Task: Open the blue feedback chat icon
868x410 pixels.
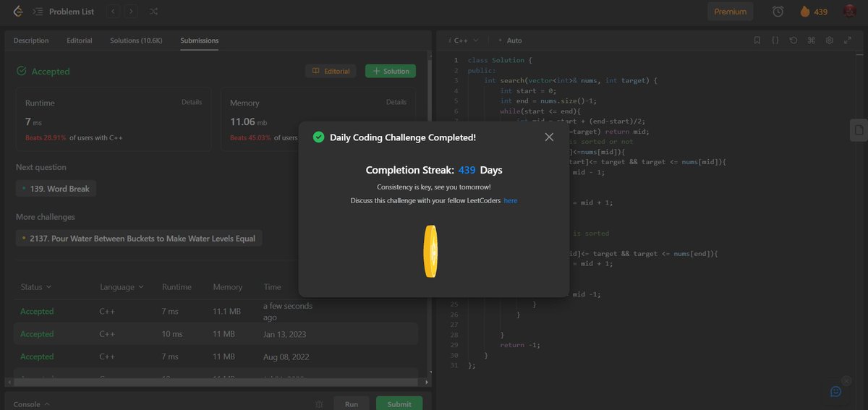Action: (835, 391)
